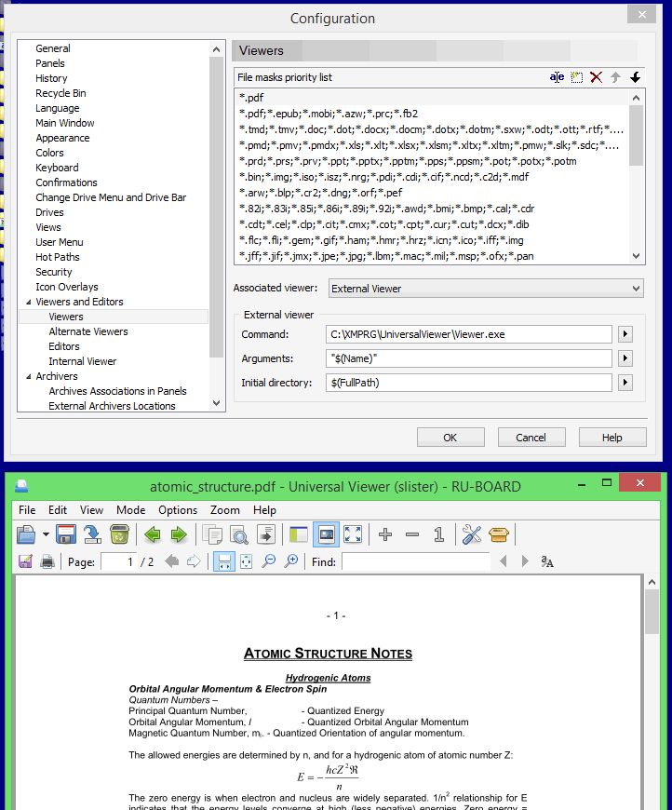The height and width of the screenshot is (810, 672).
Task: Open Edit menu in Universal Viewer
Action: point(58,510)
